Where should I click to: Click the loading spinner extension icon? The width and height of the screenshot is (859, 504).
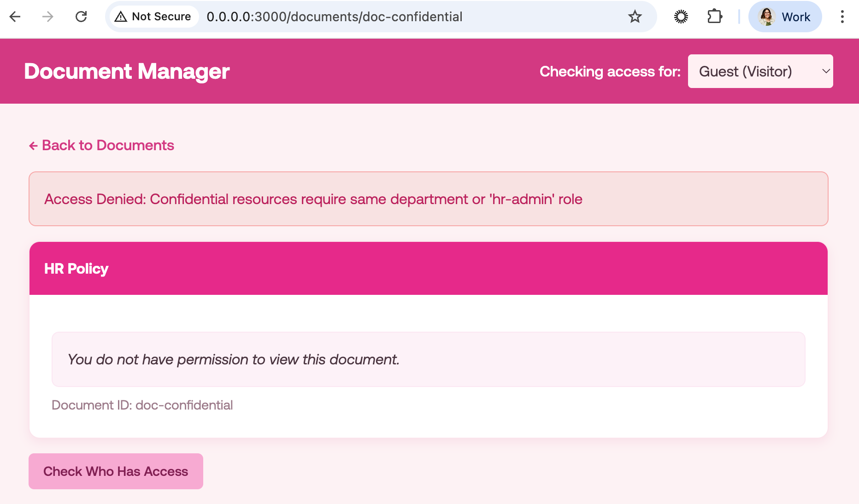click(x=681, y=17)
